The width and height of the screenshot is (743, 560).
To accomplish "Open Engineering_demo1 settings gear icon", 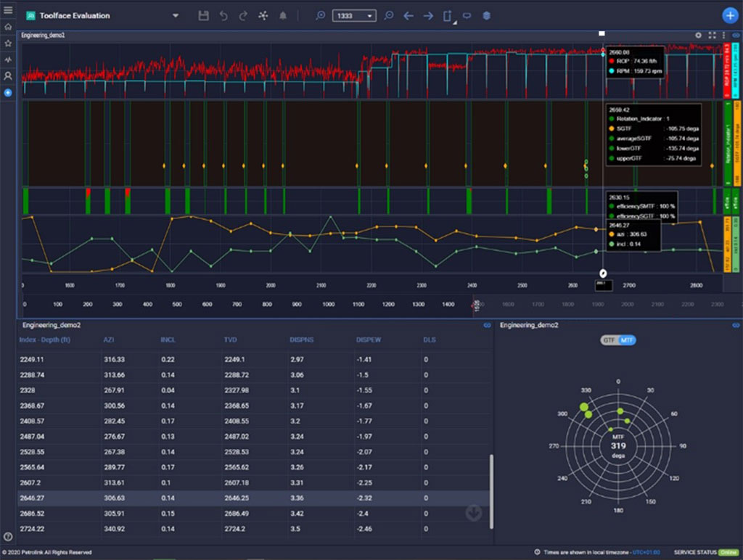I will pyautogui.click(x=698, y=35).
